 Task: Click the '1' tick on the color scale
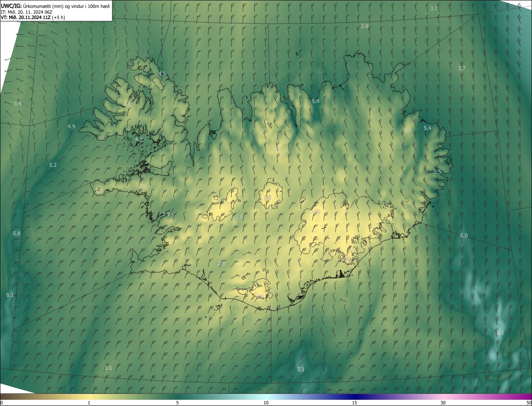89,403
